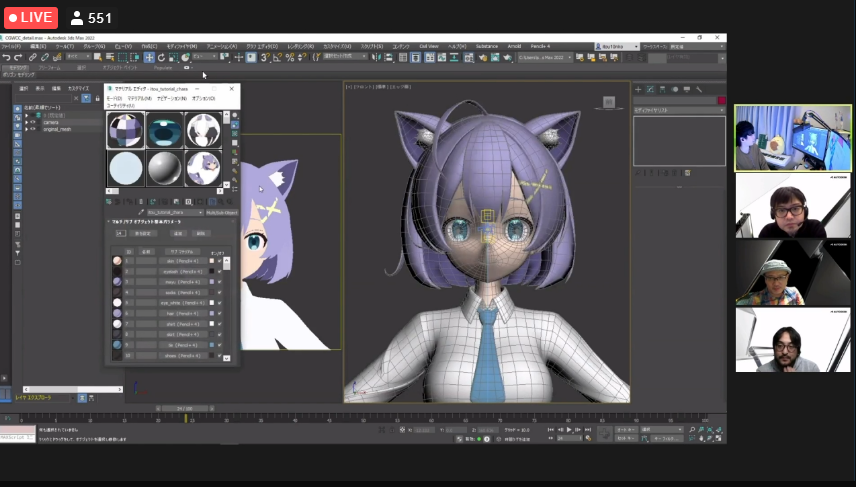Activate the Select and Rotate tool
This screenshot has width=856, height=487.
point(161,57)
